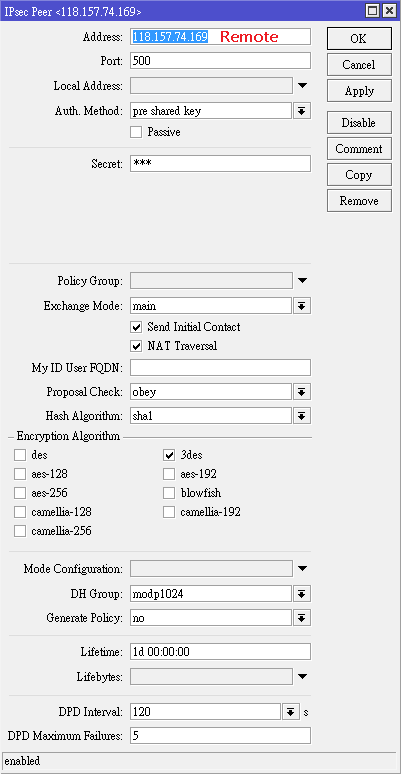The width and height of the screenshot is (401, 774).
Task: Open the Auth. Method dropdown
Action: click(x=301, y=111)
